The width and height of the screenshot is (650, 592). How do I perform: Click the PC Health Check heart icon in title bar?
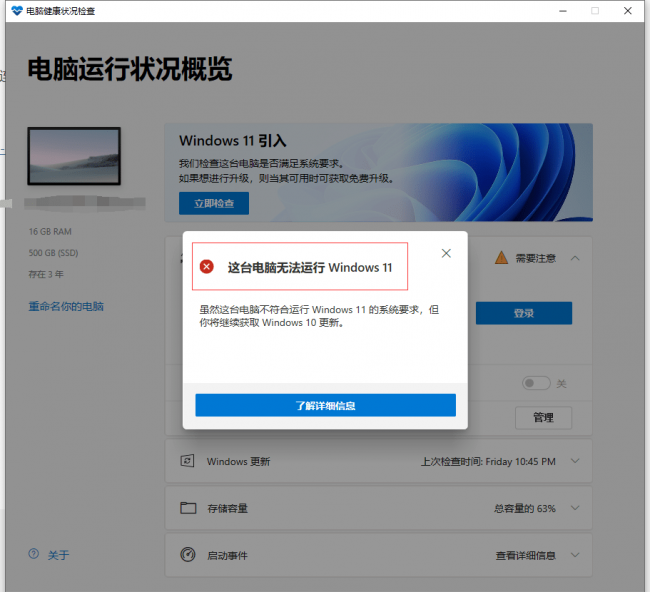(17, 11)
